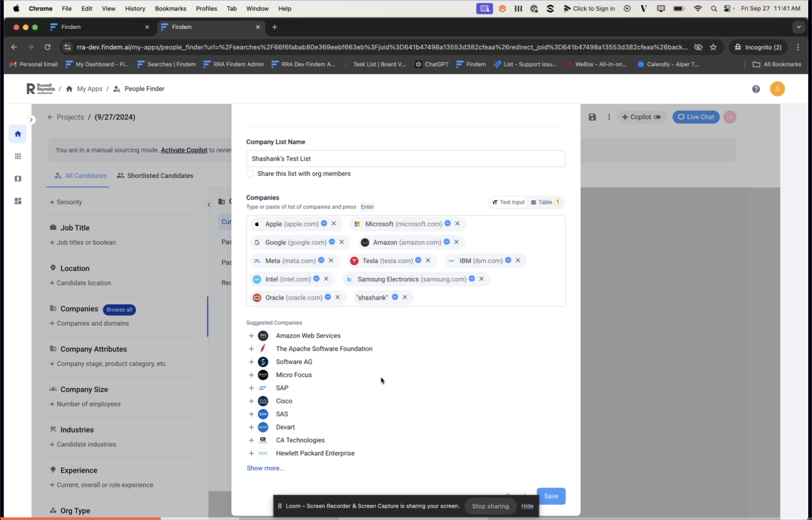The height and width of the screenshot is (520, 812).
Task: Add candidate industries filter
Action: (83, 444)
